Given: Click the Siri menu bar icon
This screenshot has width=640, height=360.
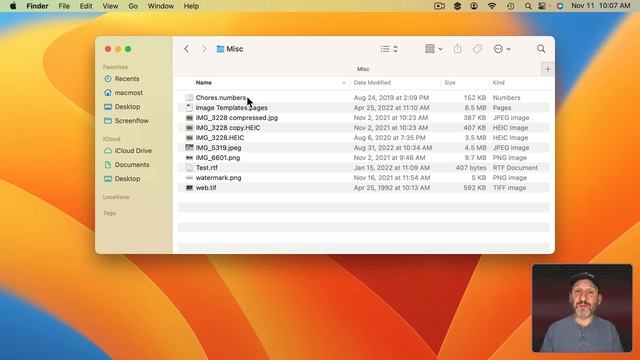Looking at the screenshot, I should [560, 6].
